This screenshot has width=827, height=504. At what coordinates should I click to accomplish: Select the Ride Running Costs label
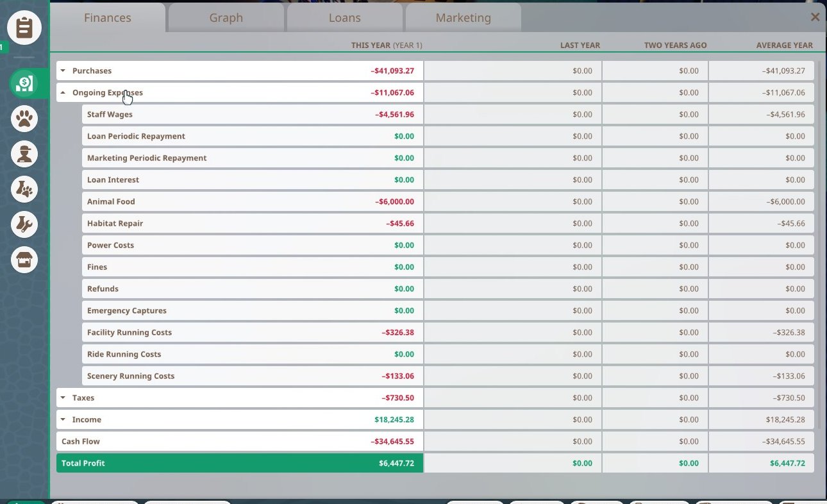[124, 354]
